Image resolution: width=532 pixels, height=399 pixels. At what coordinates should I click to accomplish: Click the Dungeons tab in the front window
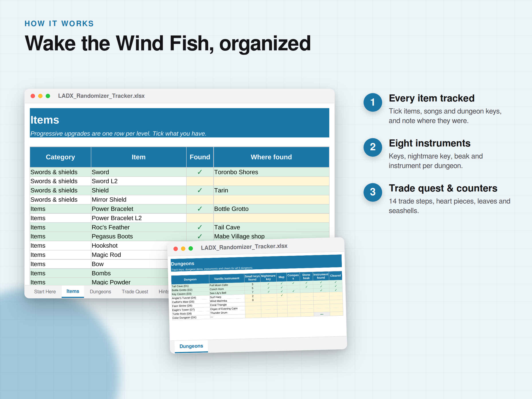tap(191, 346)
